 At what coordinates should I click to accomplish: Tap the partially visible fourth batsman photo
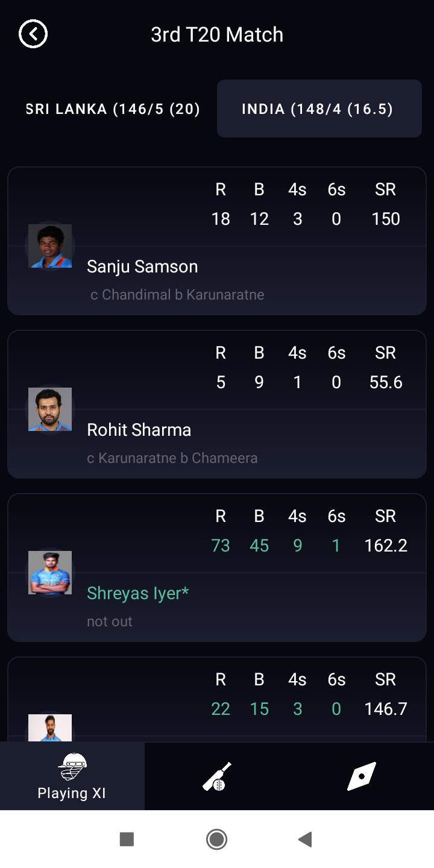coord(50,728)
